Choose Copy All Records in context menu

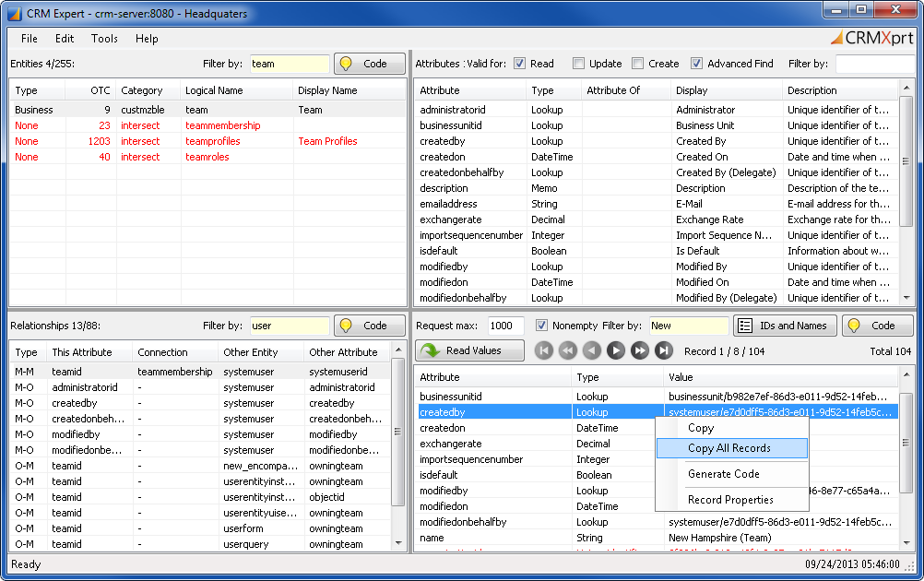(x=731, y=448)
